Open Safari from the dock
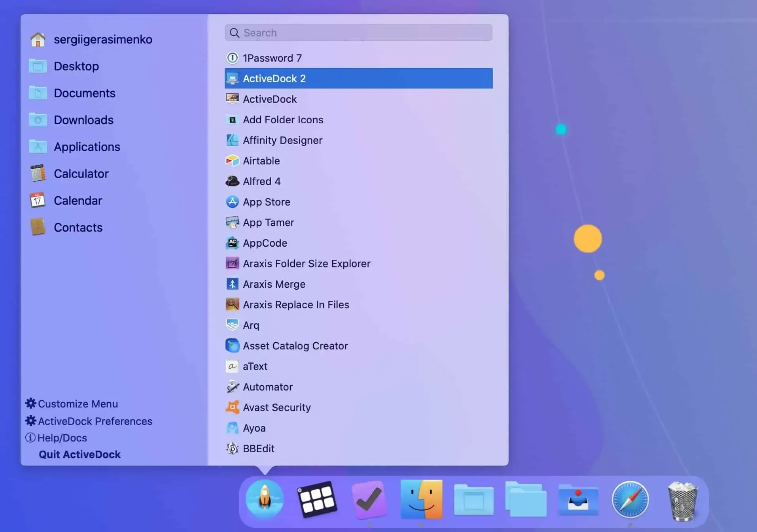757x532 pixels. (x=630, y=499)
